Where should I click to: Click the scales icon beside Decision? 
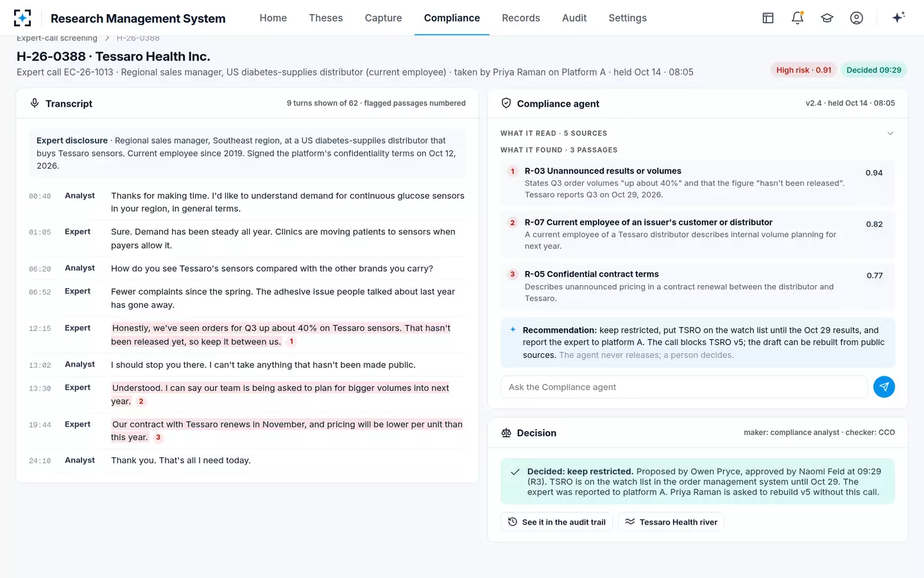tap(506, 433)
